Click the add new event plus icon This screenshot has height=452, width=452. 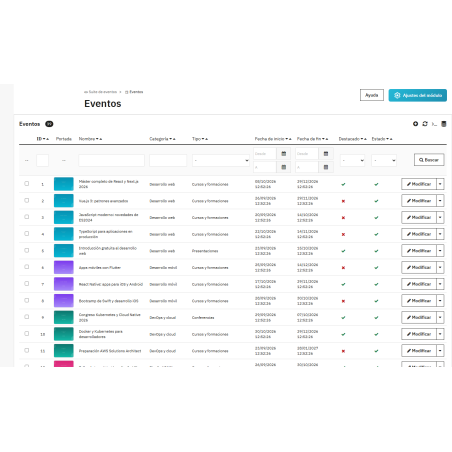click(x=415, y=124)
